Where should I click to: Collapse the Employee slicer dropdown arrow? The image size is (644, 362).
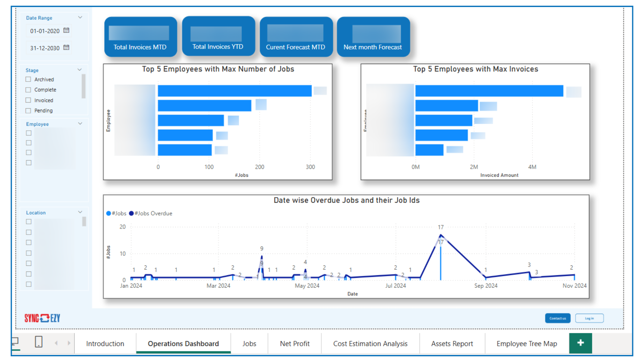tap(80, 124)
